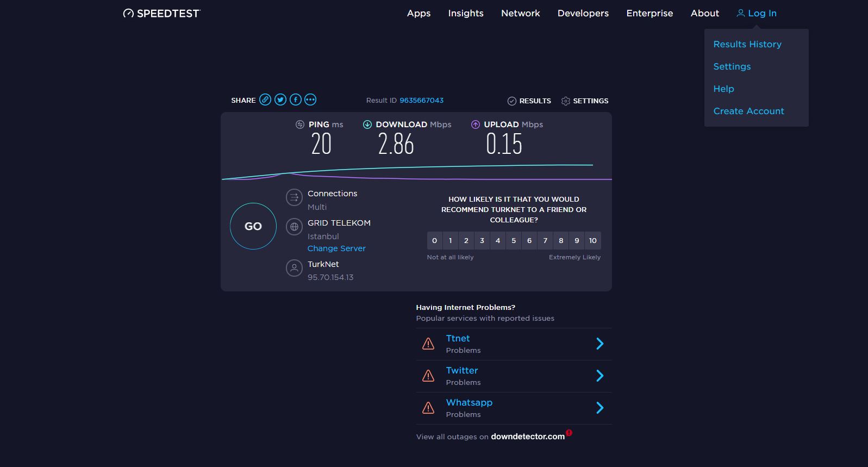Viewport: 868px width, 467px height.
Task: Click Whatsapp warning triangle icon
Action: (428, 408)
